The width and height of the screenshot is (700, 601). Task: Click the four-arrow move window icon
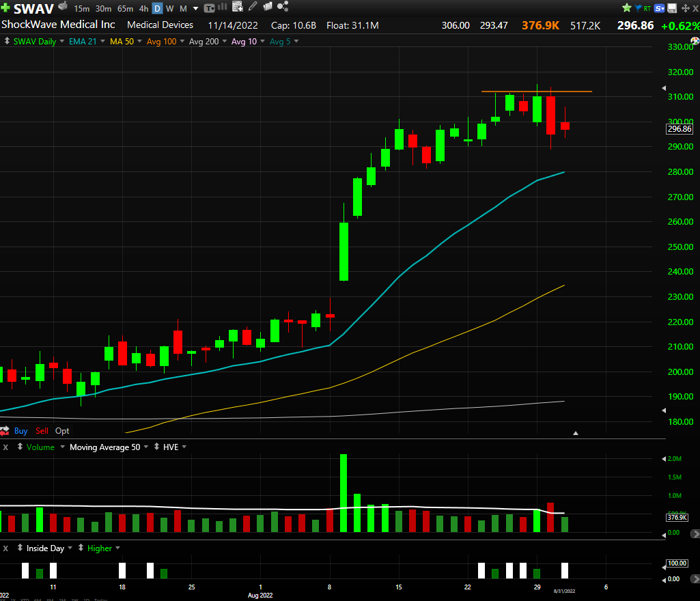tap(685, 8)
